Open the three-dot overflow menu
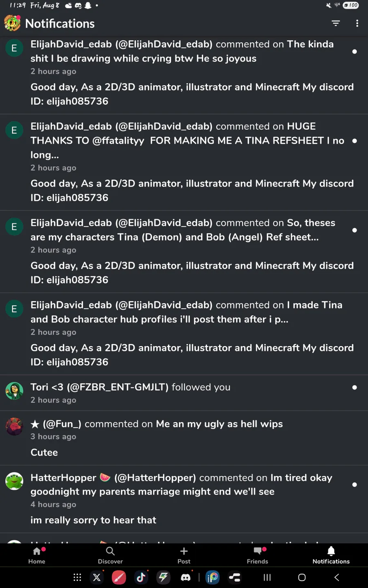Screen dimensions: 368x588 tap(357, 23)
